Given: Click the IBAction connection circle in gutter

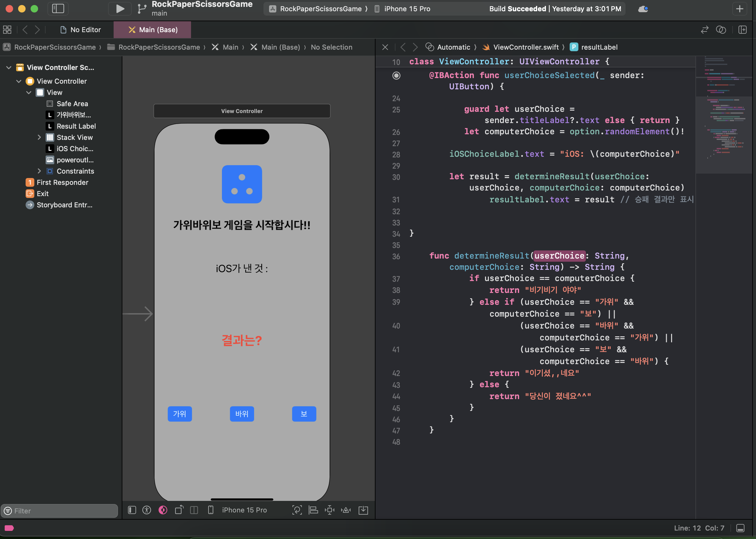Looking at the screenshot, I should point(396,76).
